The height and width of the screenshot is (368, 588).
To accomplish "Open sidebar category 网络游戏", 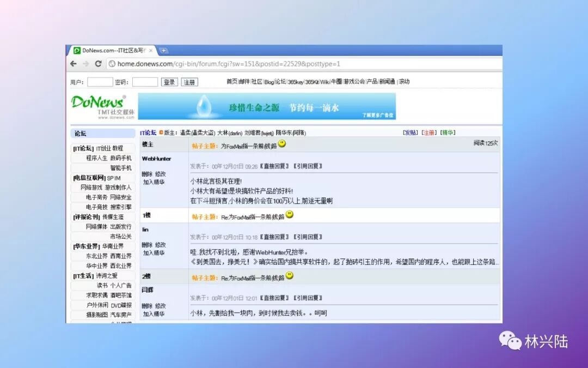I will click(91, 188).
